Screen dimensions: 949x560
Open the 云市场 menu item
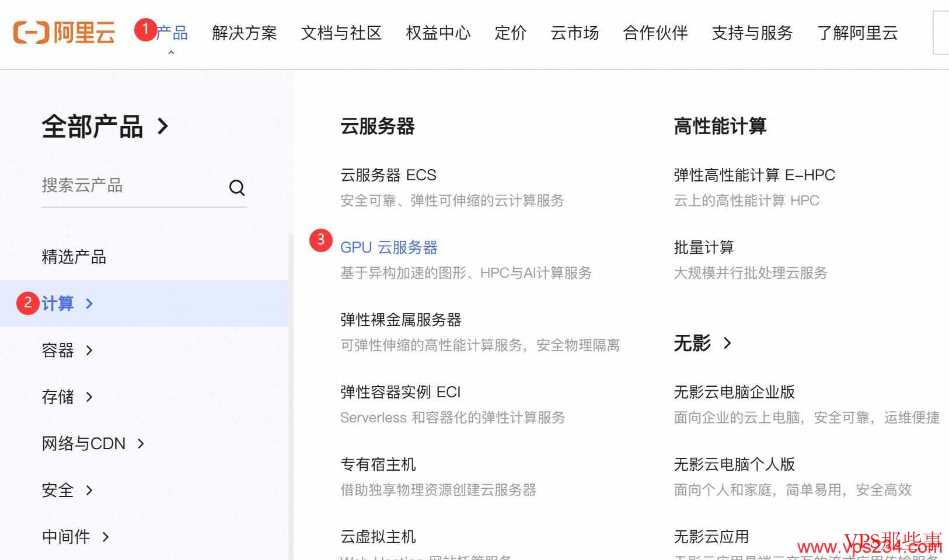pyautogui.click(x=575, y=33)
